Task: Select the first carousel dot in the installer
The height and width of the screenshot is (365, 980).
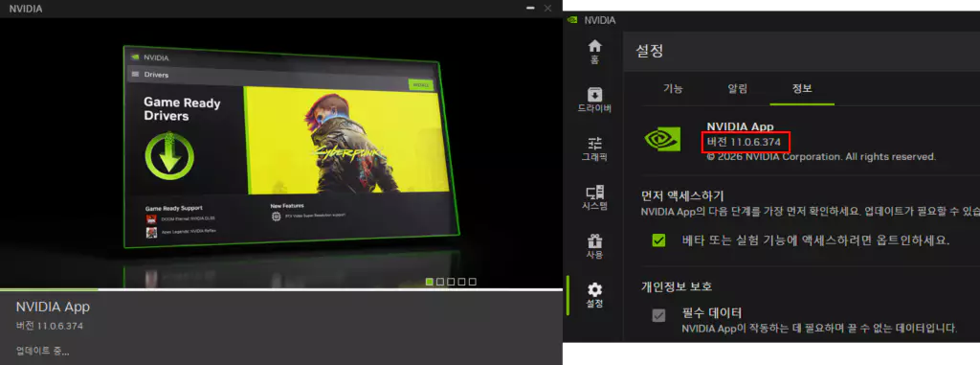Action: [430, 282]
